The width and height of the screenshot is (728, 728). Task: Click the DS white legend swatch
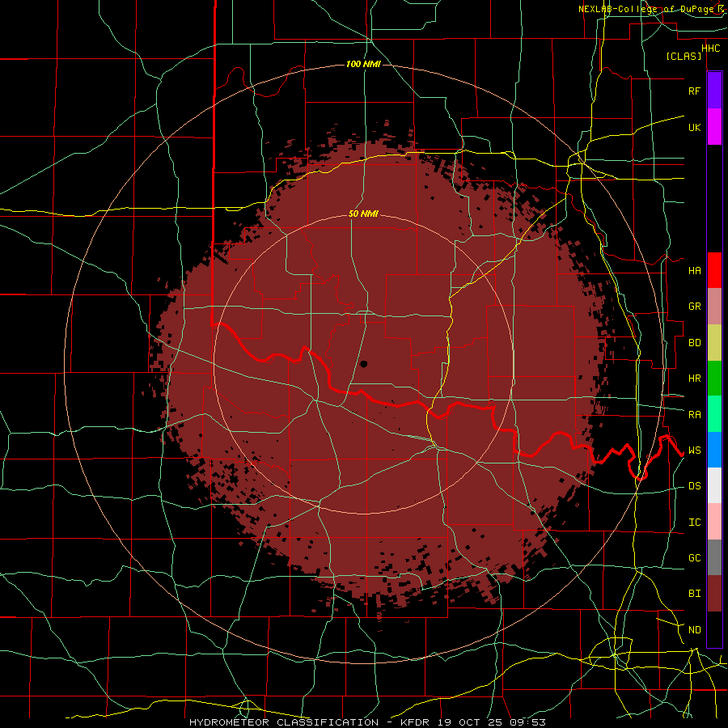[x=714, y=485]
